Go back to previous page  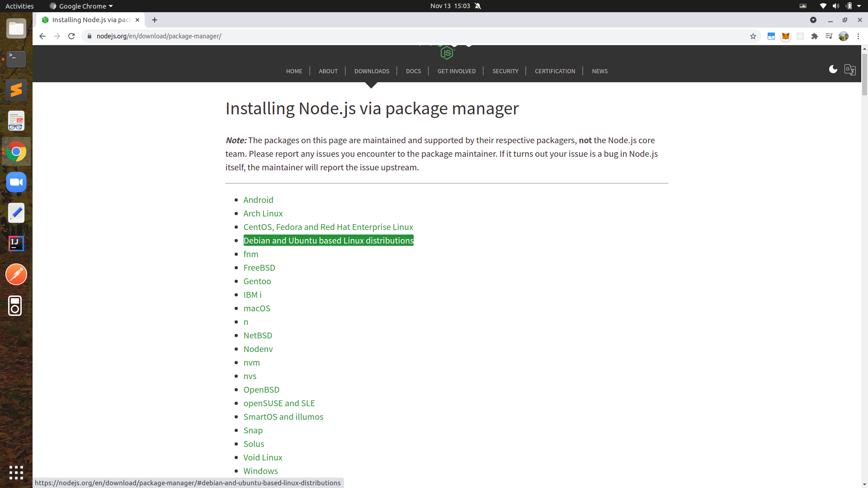42,36
